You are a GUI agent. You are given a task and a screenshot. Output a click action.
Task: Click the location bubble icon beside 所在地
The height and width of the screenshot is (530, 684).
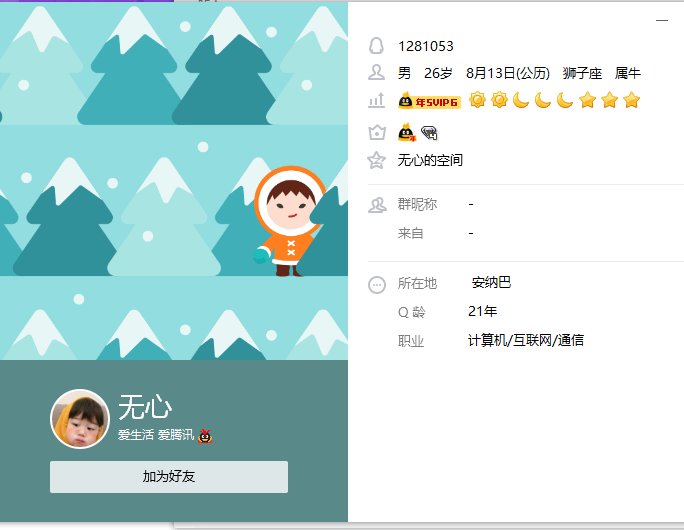point(377,284)
